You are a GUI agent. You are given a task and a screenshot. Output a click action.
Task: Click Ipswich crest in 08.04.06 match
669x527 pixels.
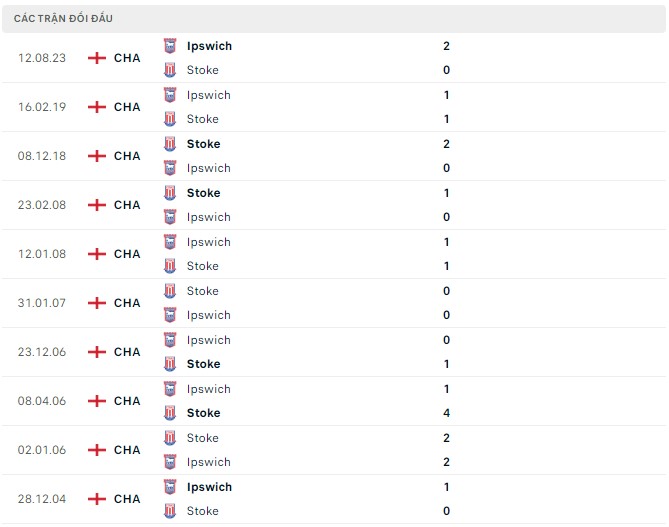pos(170,389)
